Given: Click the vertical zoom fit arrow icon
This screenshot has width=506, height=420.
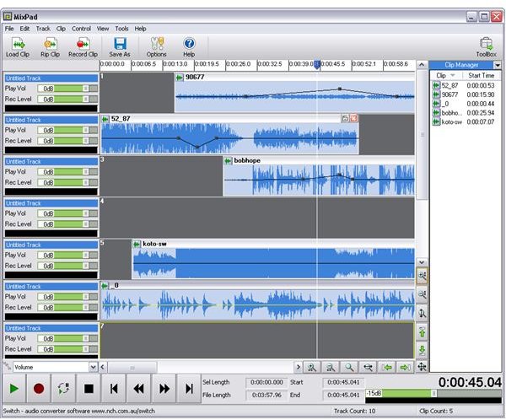Looking at the screenshot, I should pos(423,313).
